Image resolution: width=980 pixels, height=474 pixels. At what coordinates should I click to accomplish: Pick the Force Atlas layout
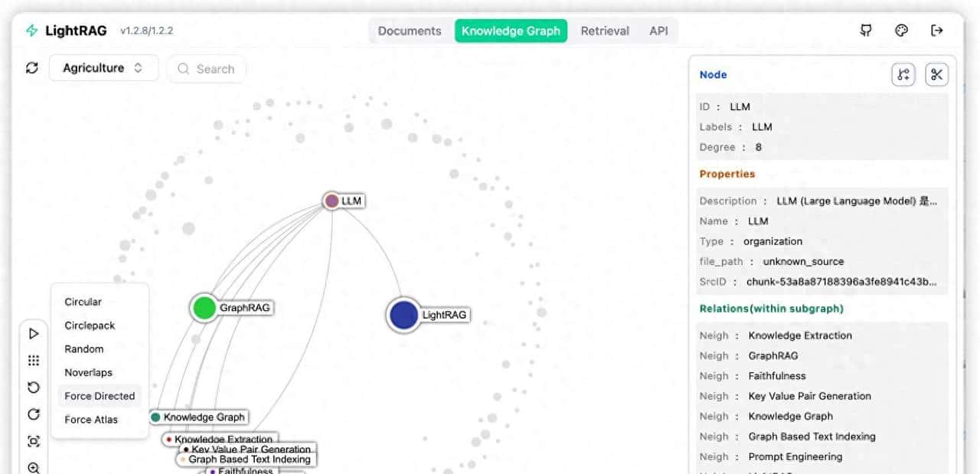point(100,420)
